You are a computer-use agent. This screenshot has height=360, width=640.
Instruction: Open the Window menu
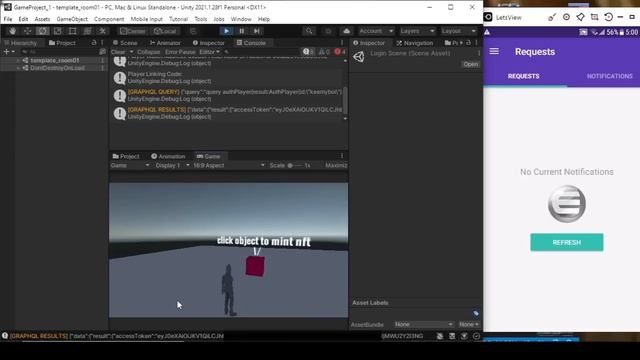241,19
